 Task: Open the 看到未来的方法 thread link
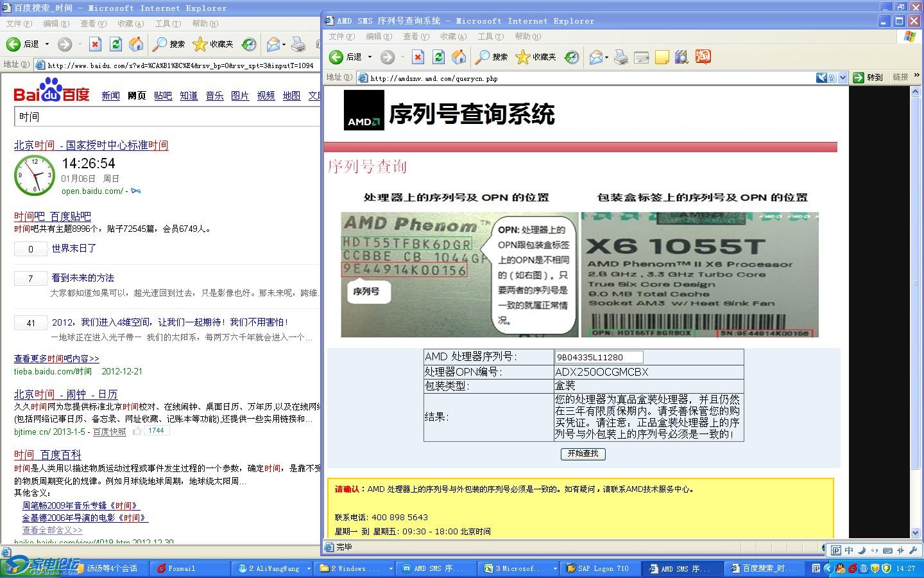83,277
